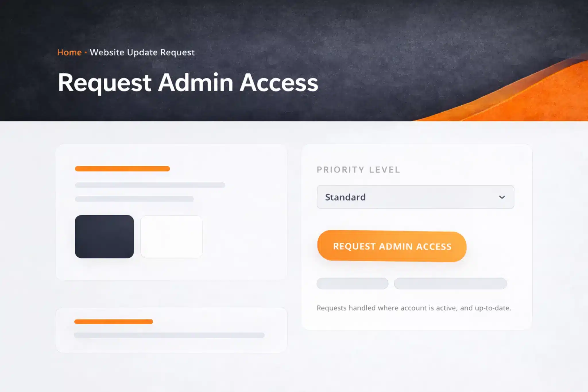Select the white thumbnail tile

[171, 237]
